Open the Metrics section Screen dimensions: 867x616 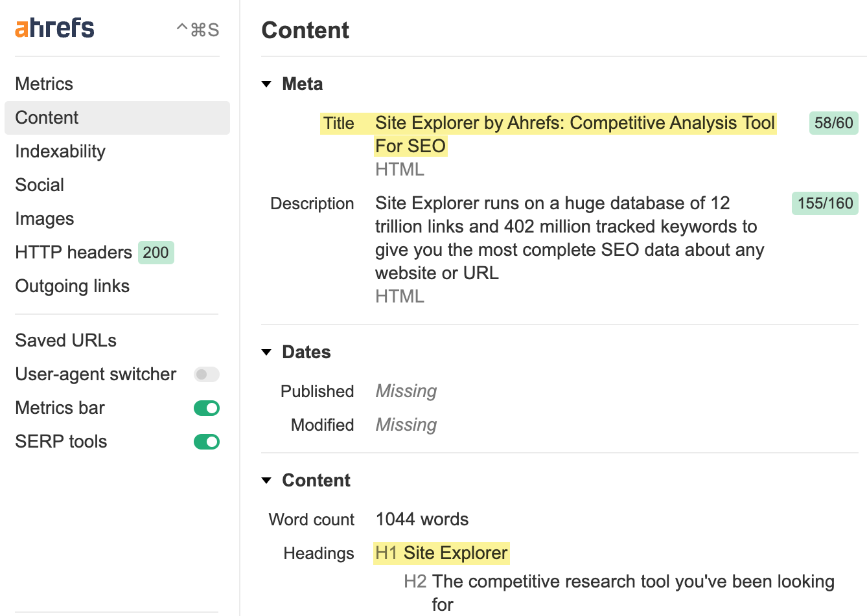click(44, 84)
